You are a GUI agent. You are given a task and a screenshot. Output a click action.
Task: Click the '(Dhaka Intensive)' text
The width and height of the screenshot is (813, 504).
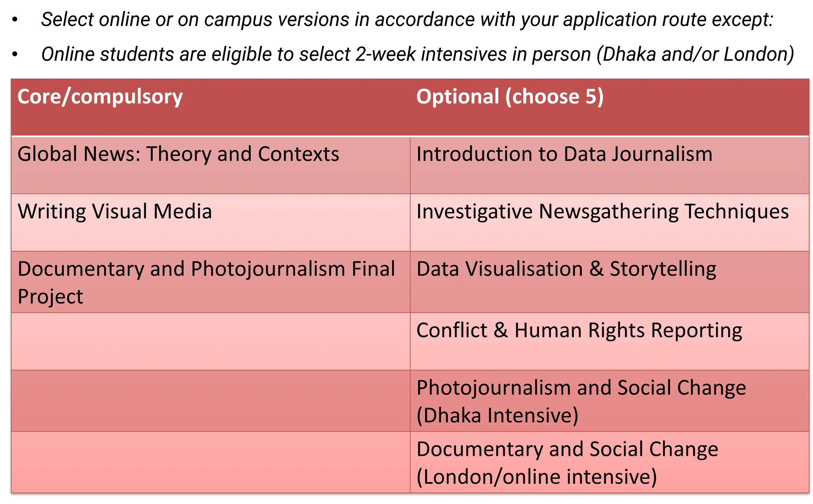[x=497, y=415]
